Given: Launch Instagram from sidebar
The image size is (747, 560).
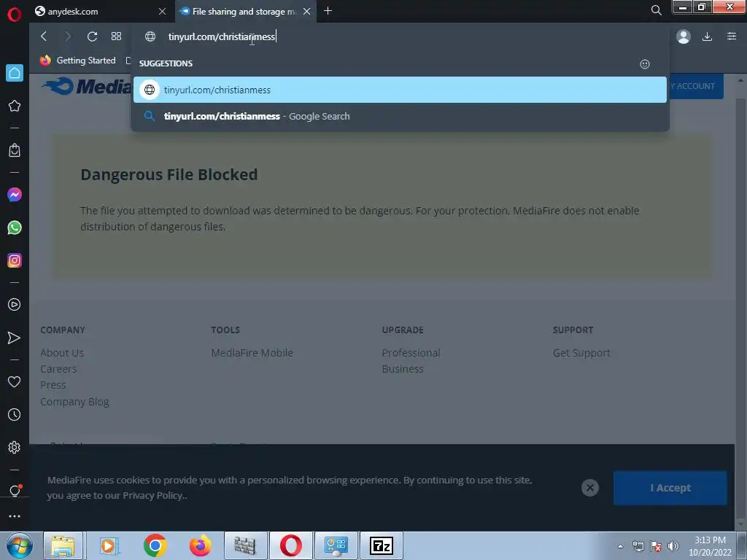Looking at the screenshot, I should point(15,260).
